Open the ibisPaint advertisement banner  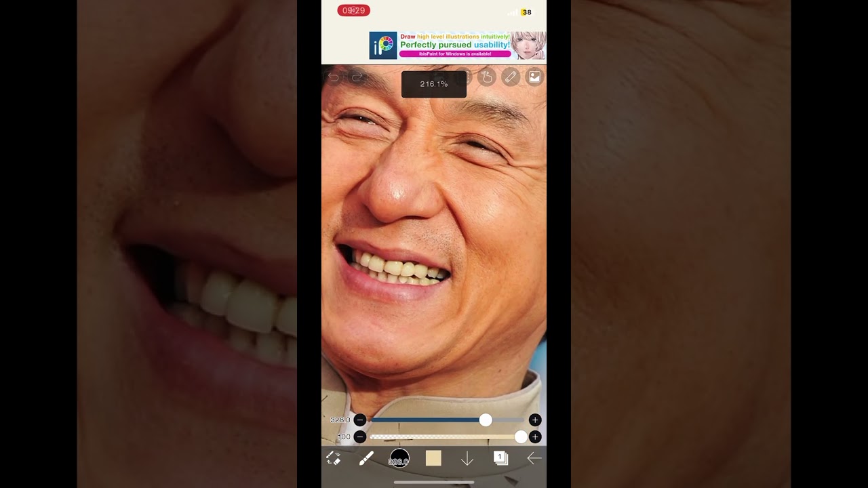pos(458,45)
